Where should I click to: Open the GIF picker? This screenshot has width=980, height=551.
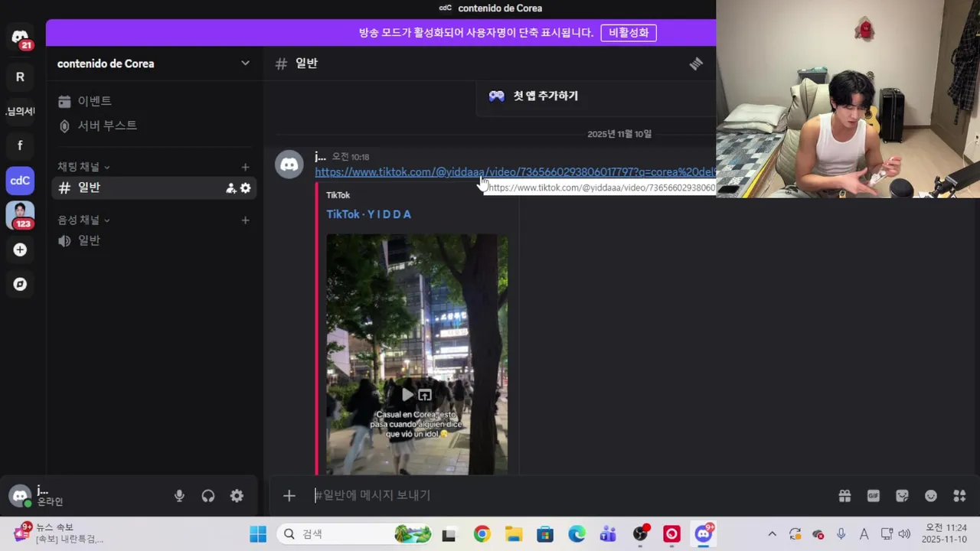pyautogui.click(x=874, y=496)
